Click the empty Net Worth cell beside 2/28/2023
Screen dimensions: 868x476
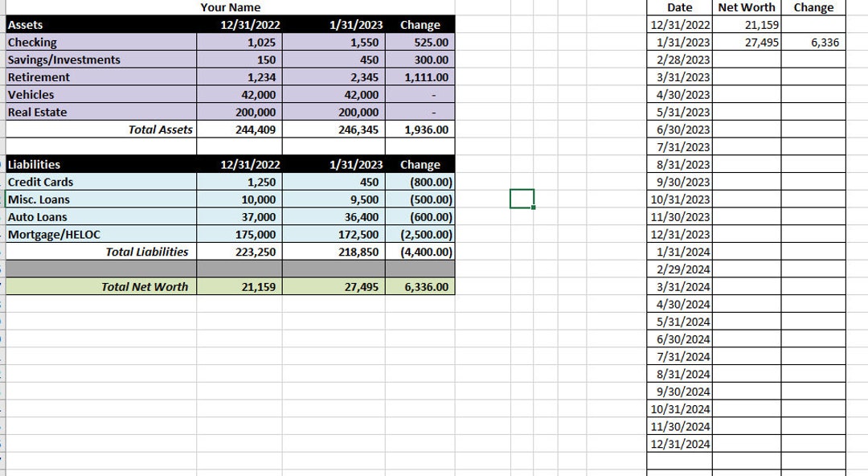(747, 59)
